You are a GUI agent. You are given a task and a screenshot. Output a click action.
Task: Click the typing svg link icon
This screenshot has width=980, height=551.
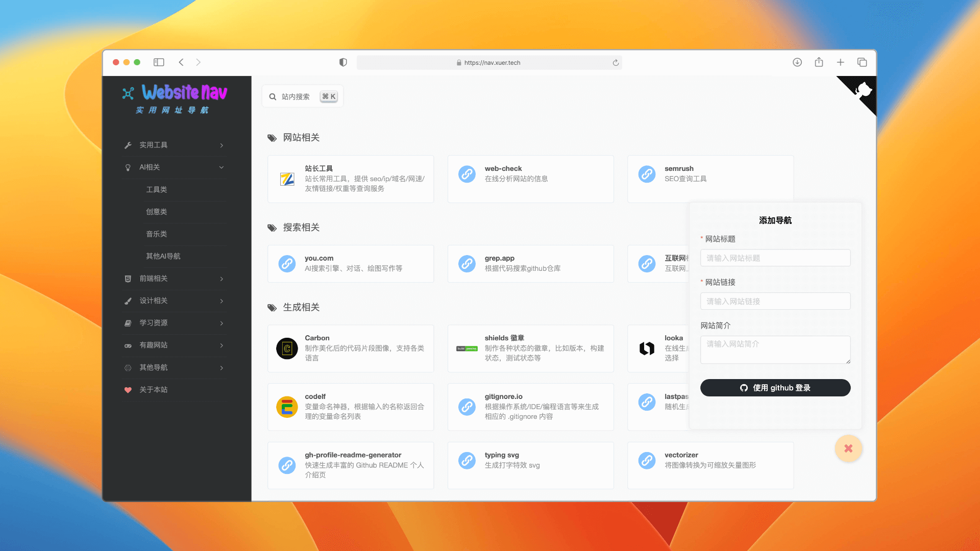click(x=467, y=460)
